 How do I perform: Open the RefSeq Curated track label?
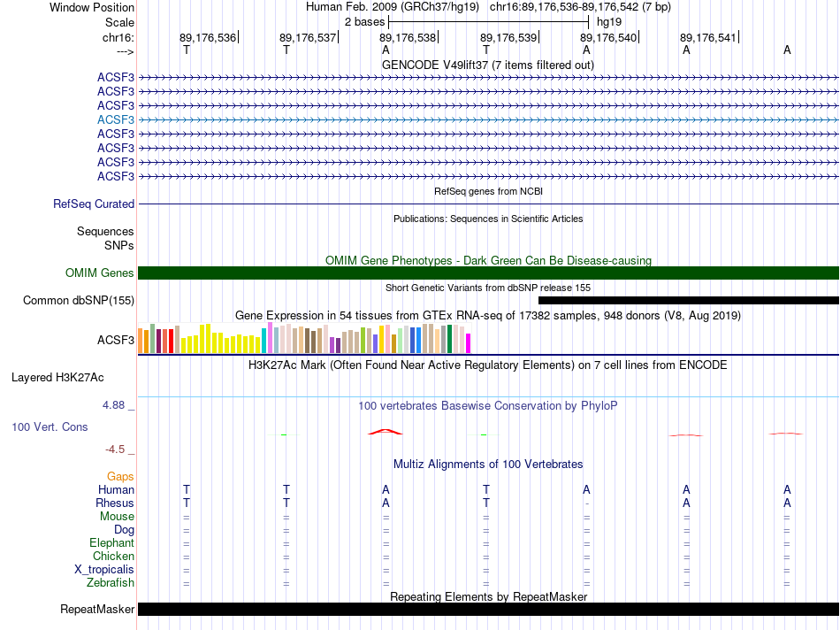click(94, 204)
